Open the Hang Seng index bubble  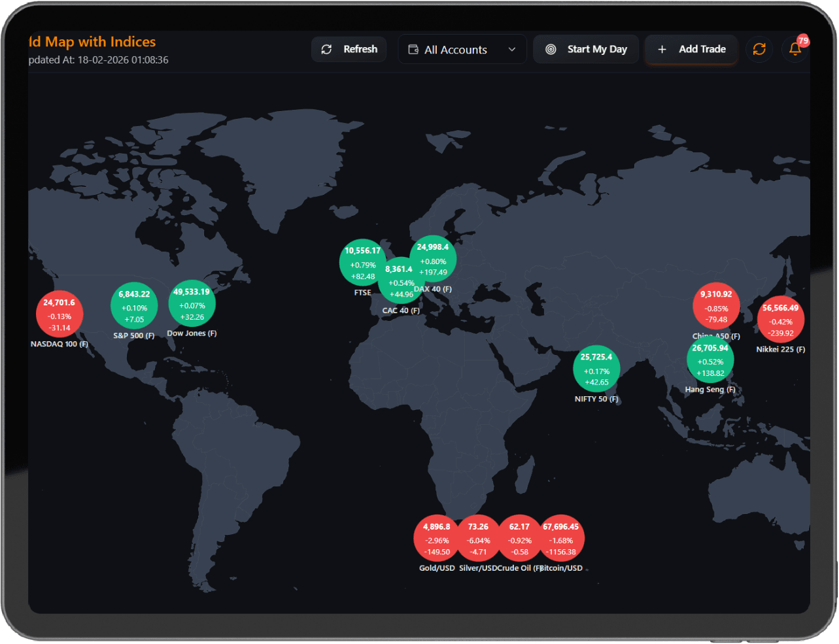710,361
